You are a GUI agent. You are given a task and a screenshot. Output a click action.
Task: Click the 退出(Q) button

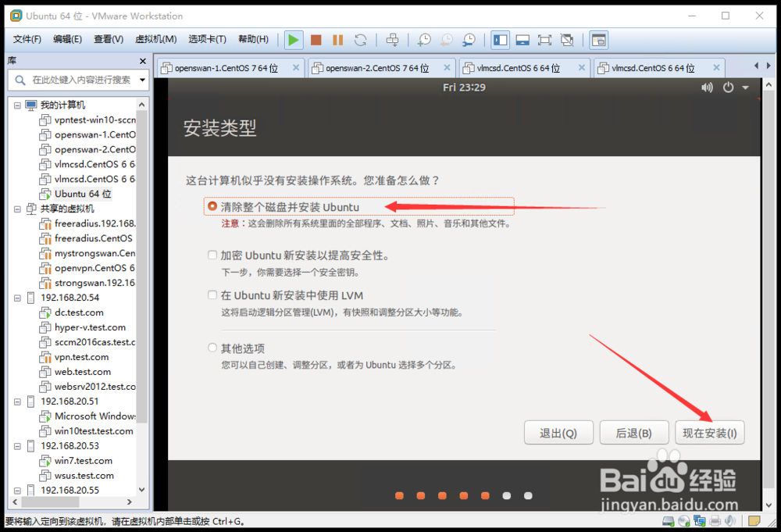[x=558, y=432]
